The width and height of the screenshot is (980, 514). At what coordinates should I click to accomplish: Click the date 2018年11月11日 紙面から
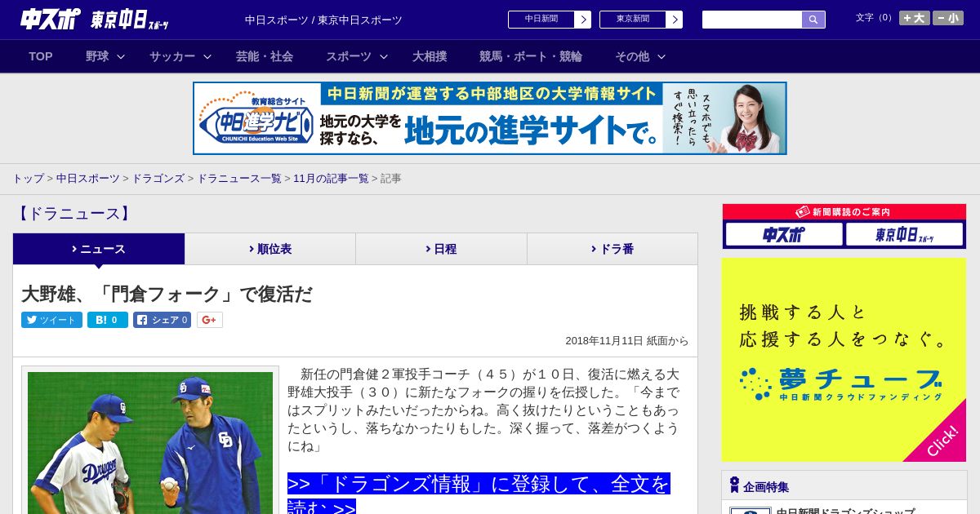click(x=627, y=341)
